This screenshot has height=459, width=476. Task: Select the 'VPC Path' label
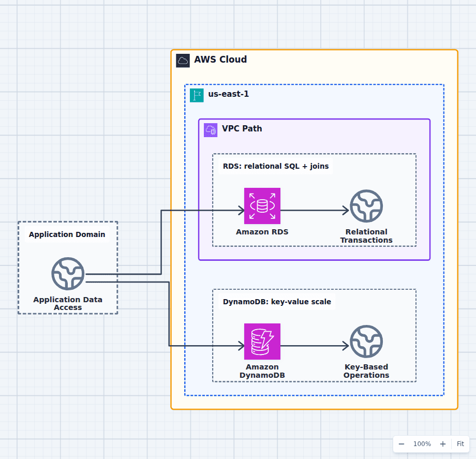pyautogui.click(x=242, y=129)
